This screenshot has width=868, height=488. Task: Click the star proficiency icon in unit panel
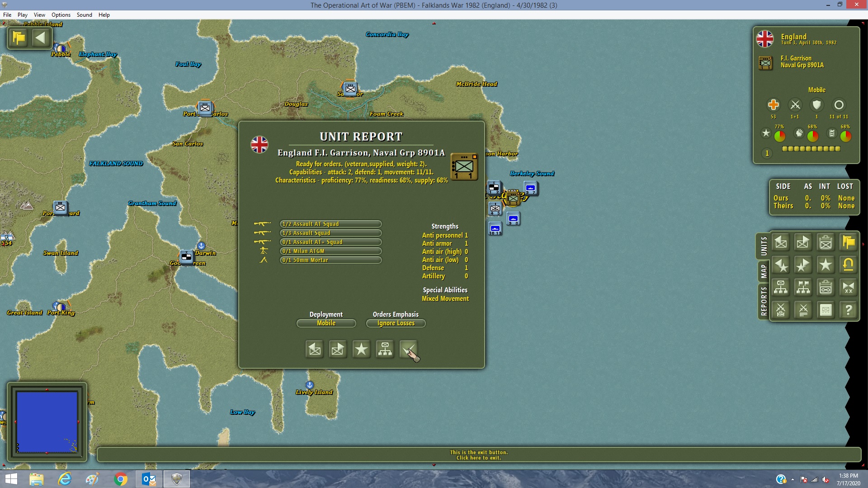(766, 133)
